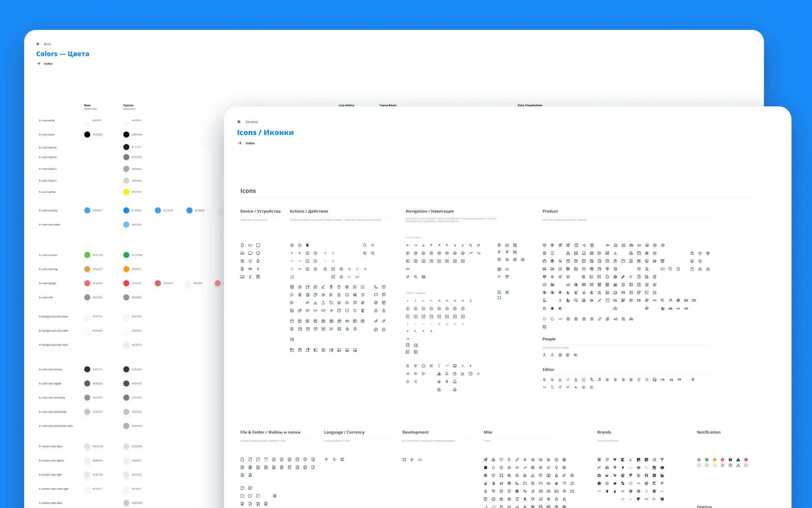Viewport: 812px width, 508px height.
Task: Click the insert image icon in Editor
Action: point(655,380)
